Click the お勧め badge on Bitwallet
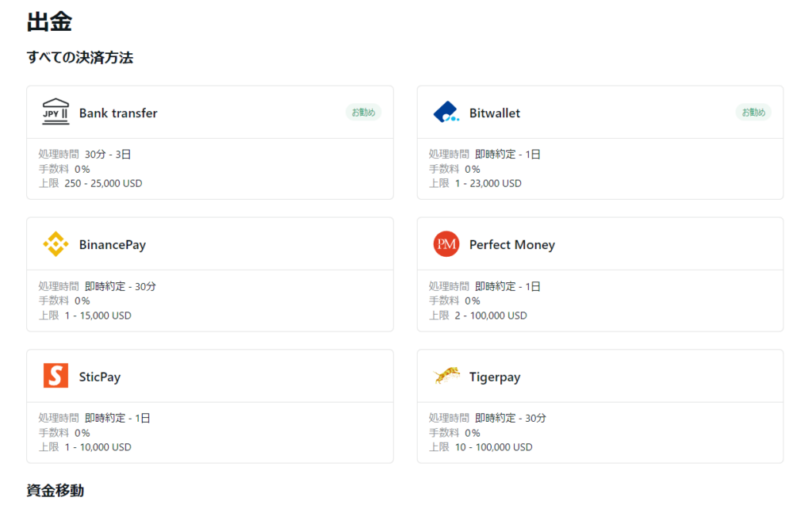Image resolution: width=812 pixels, height=509 pixels. click(x=753, y=113)
